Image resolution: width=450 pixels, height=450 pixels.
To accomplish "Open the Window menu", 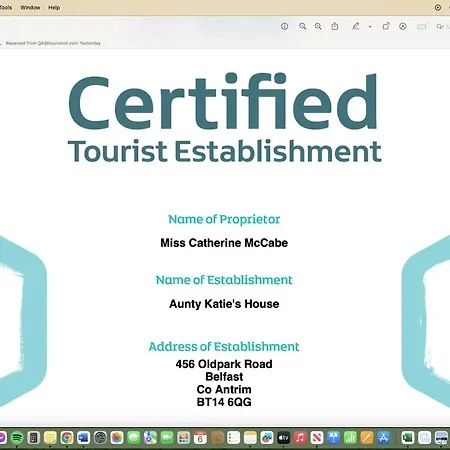I will click(x=30, y=7).
